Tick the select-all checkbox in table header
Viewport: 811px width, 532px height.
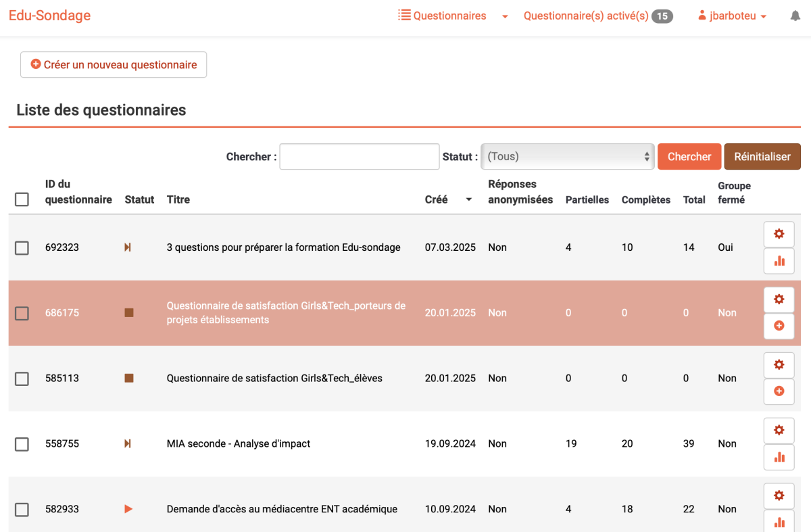pyautogui.click(x=22, y=199)
